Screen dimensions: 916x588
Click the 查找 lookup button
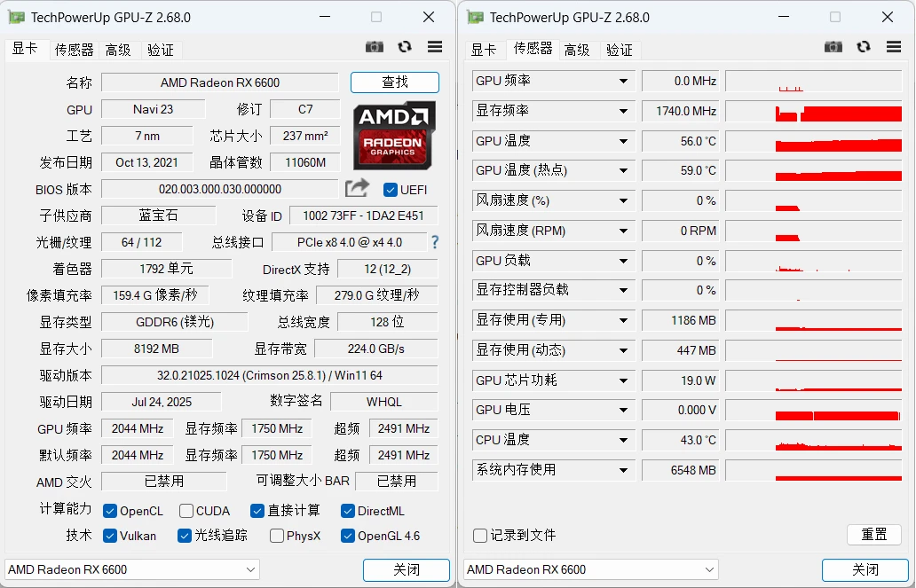pyautogui.click(x=395, y=82)
